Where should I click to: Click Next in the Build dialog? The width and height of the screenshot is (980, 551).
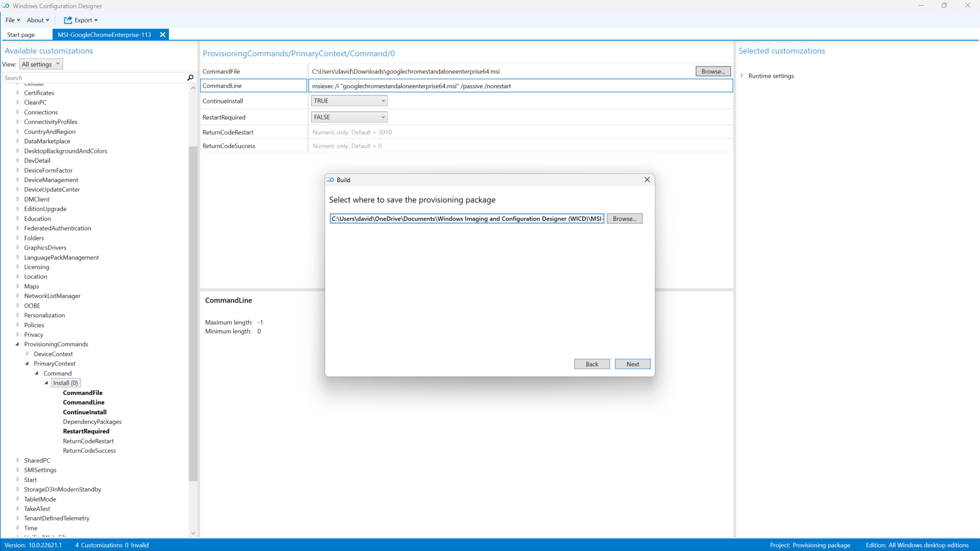coord(632,364)
